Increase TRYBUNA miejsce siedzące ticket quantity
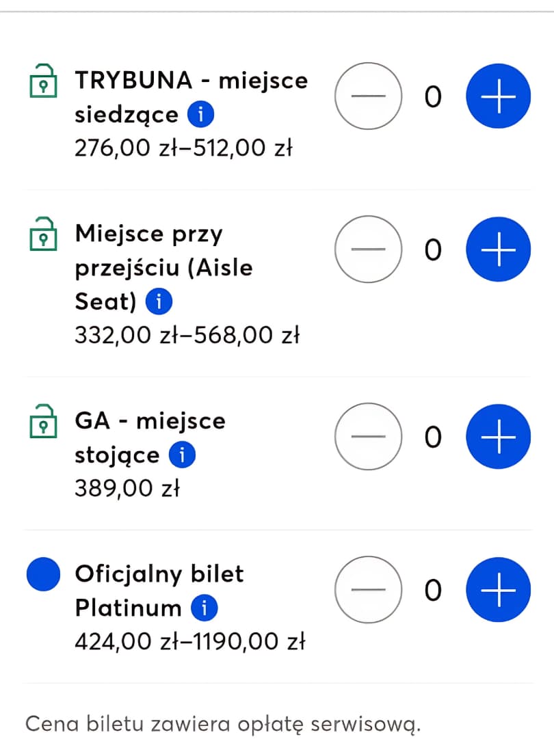 [x=498, y=98]
